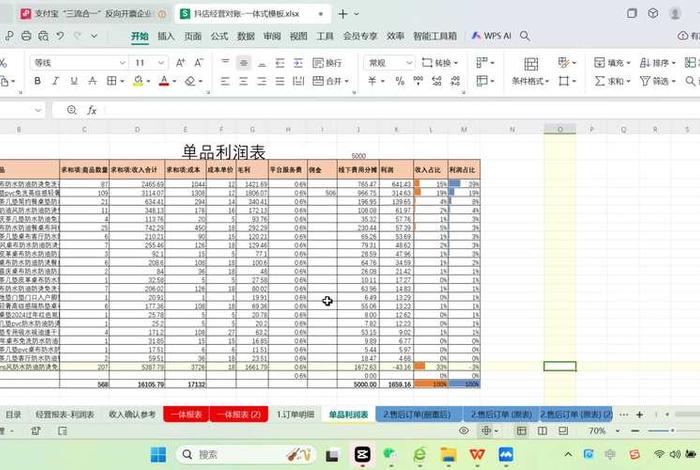700x470 pixels.
Task: Align text to bottom of cell
Action: 262,63
